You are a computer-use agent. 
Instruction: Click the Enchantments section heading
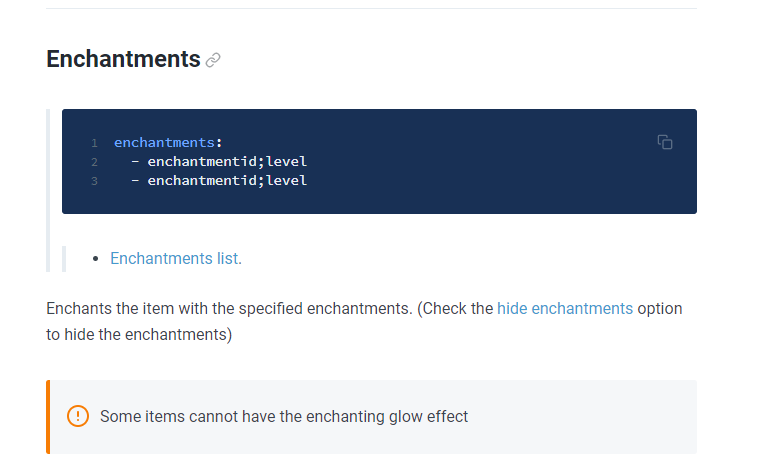pyautogui.click(x=123, y=59)
